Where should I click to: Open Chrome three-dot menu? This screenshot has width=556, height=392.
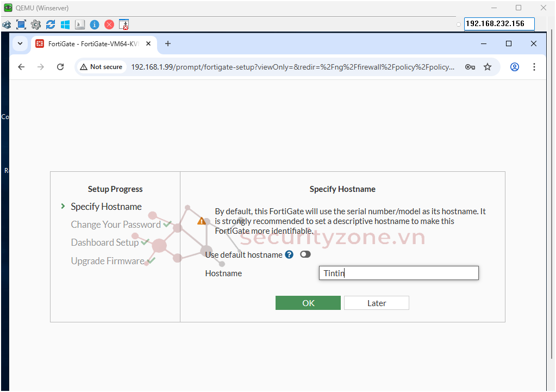coord(534,67)
